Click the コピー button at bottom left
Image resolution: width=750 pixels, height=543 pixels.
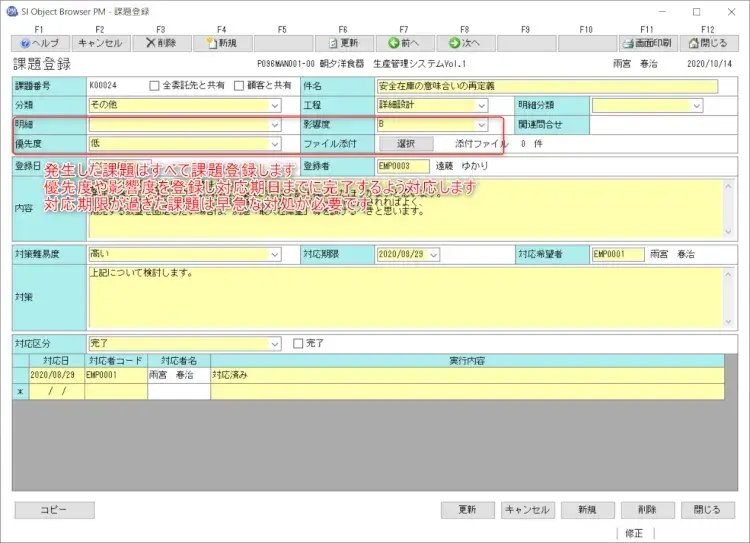54,510
